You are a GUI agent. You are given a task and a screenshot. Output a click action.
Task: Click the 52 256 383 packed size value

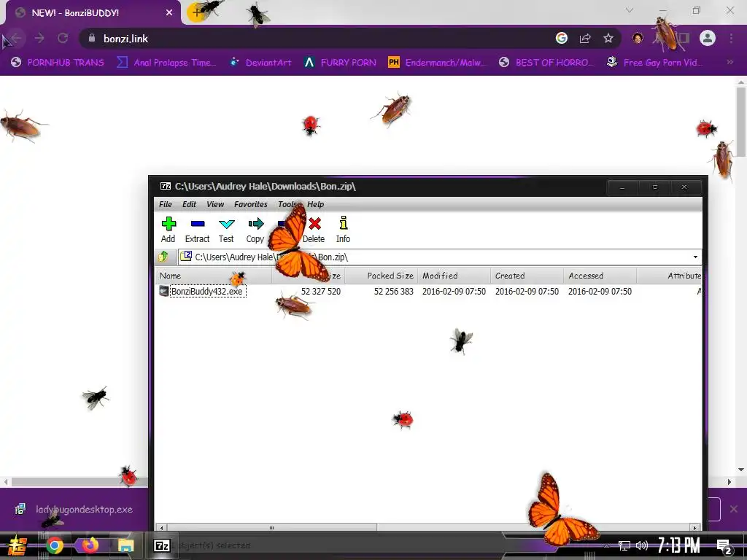point(393,292)
